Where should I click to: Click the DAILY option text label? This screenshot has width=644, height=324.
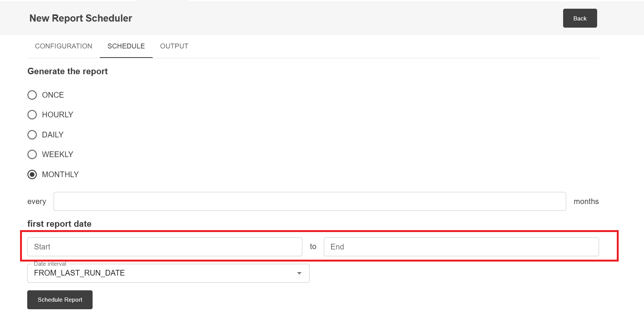coord(53,135)
